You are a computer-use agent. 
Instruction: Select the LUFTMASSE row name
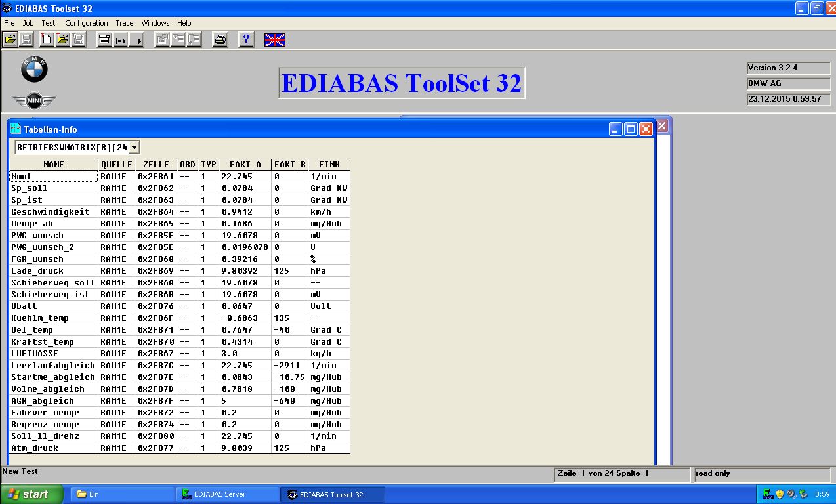54,354
